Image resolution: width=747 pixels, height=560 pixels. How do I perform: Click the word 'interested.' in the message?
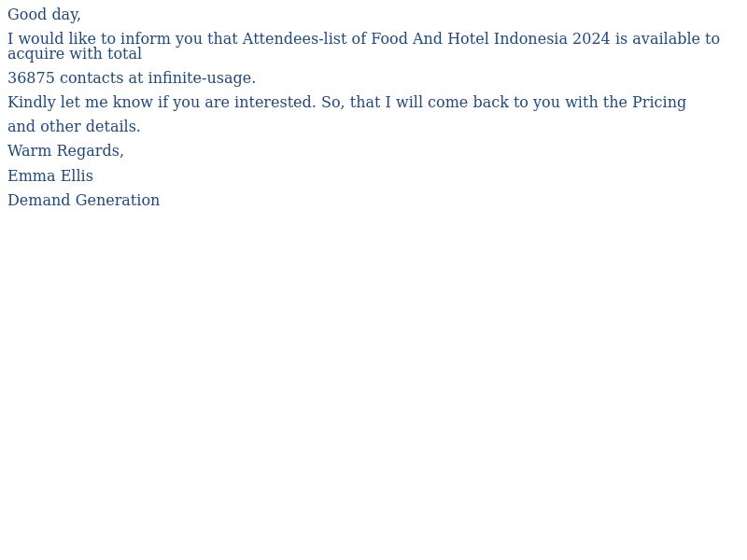click(x=275, y=102)
